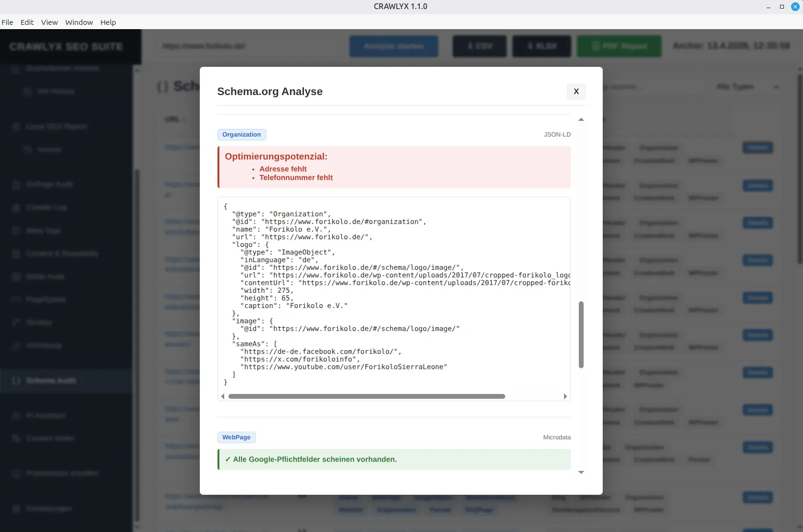The width and height of the screenshot is (803, 532).
Task: Click the Verlinkung link icon in the sidebar
Action: pos(16,345)
